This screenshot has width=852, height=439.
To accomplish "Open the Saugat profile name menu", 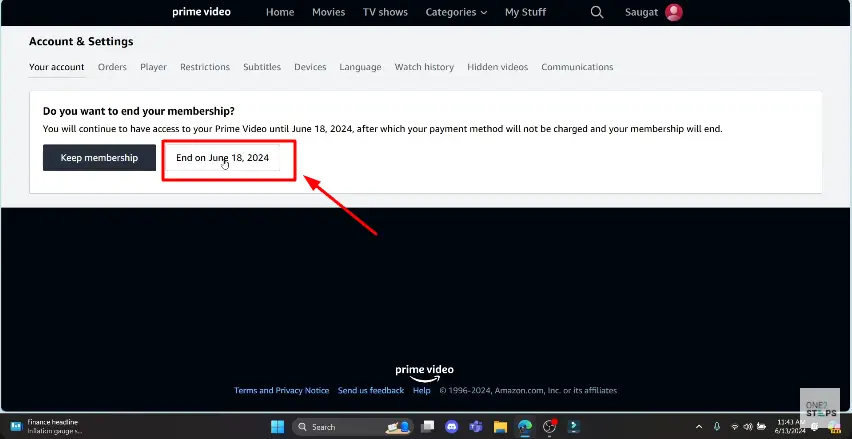I will 641,12.
